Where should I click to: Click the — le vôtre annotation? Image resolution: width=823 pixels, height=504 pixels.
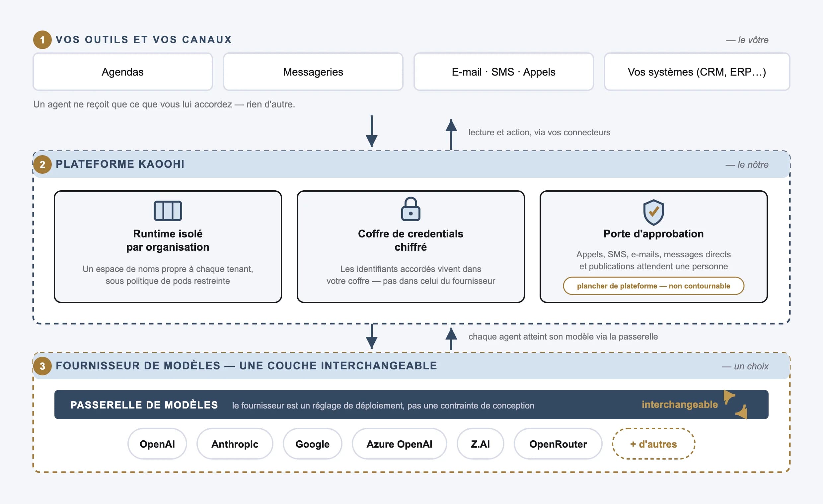click(x=747, y=40)
